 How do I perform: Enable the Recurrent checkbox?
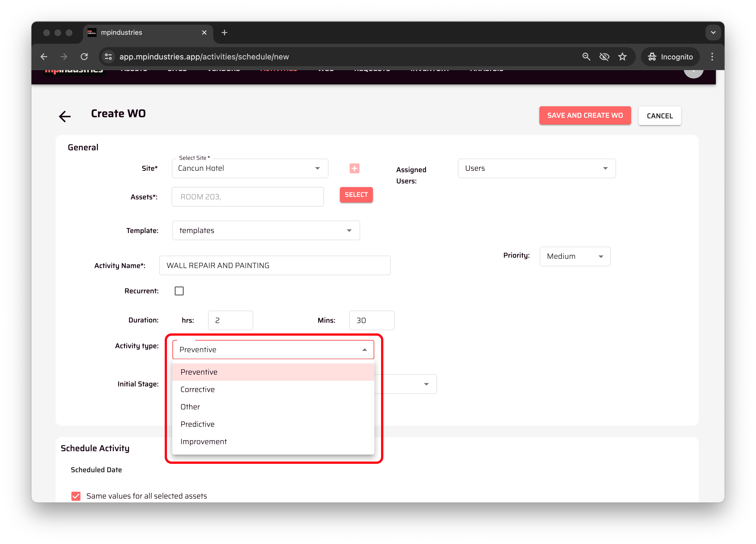point(179,291)
